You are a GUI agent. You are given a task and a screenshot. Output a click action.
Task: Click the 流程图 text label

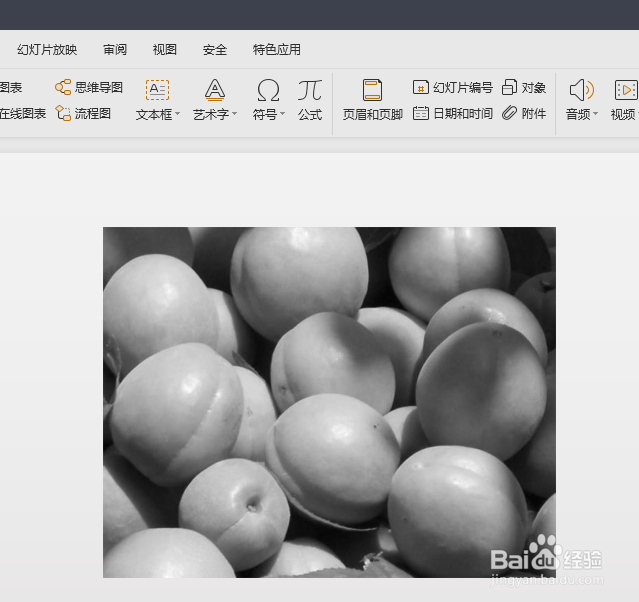point(93,113)
